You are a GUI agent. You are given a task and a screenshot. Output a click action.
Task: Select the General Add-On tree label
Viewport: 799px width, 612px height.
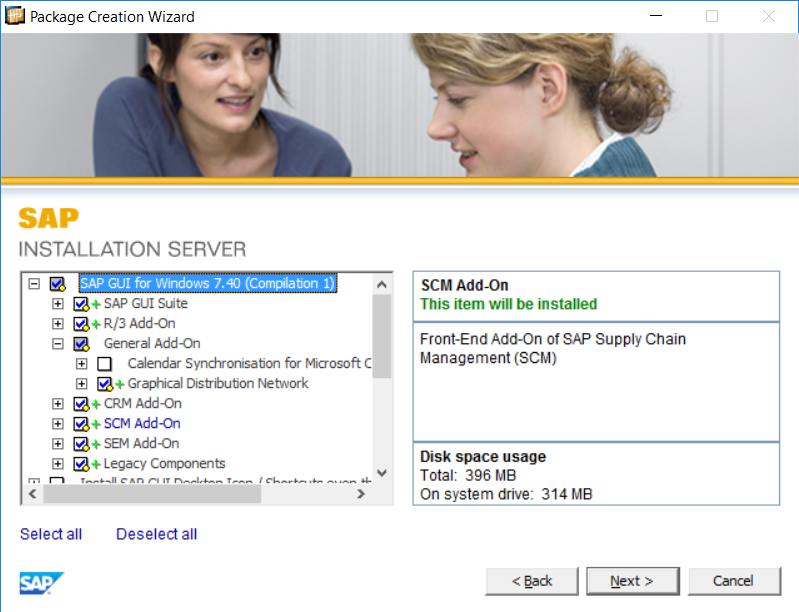click(x=152, y=343)
